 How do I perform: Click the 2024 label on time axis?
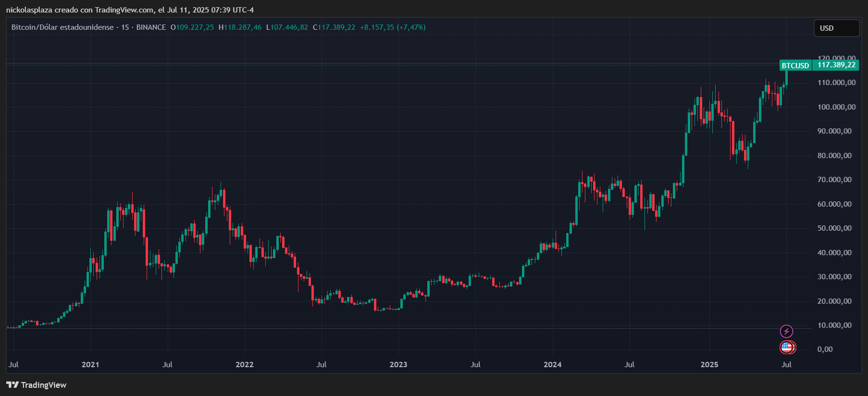click(x=552, y=365)
